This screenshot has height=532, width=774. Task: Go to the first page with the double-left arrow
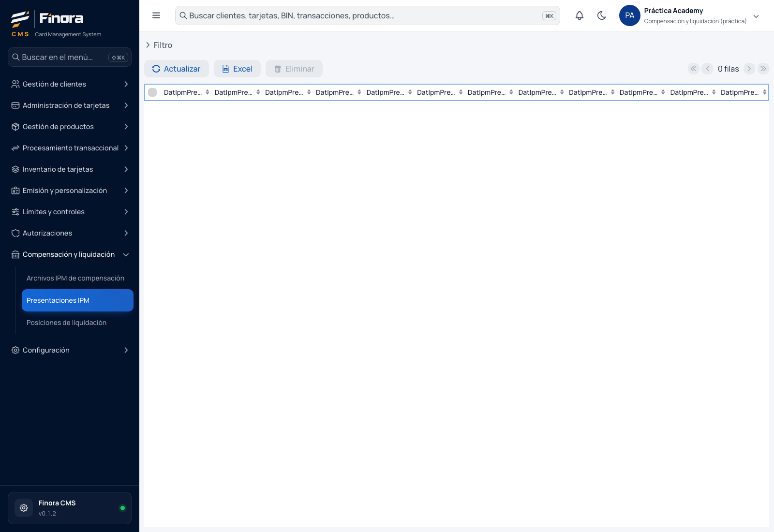(694, 69)
